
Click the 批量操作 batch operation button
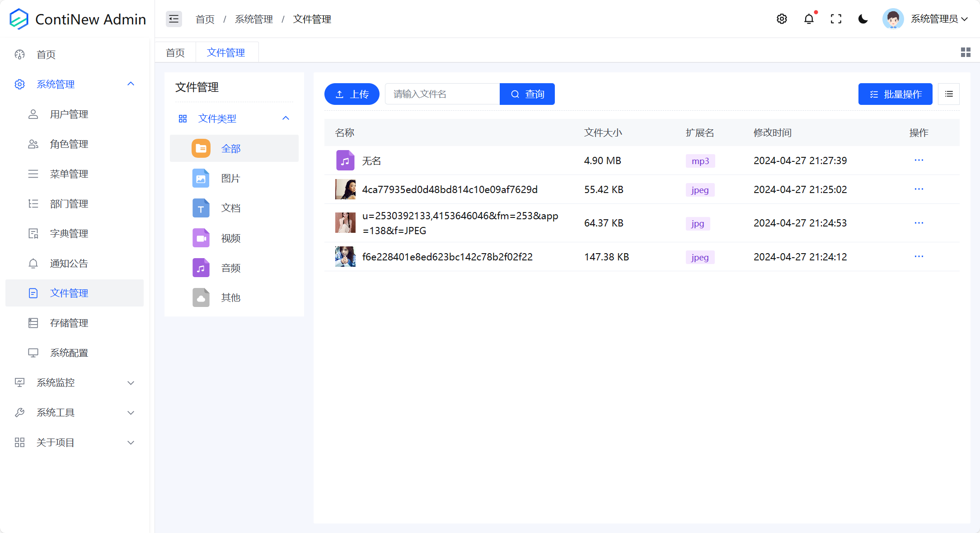[x=895, y=94]
